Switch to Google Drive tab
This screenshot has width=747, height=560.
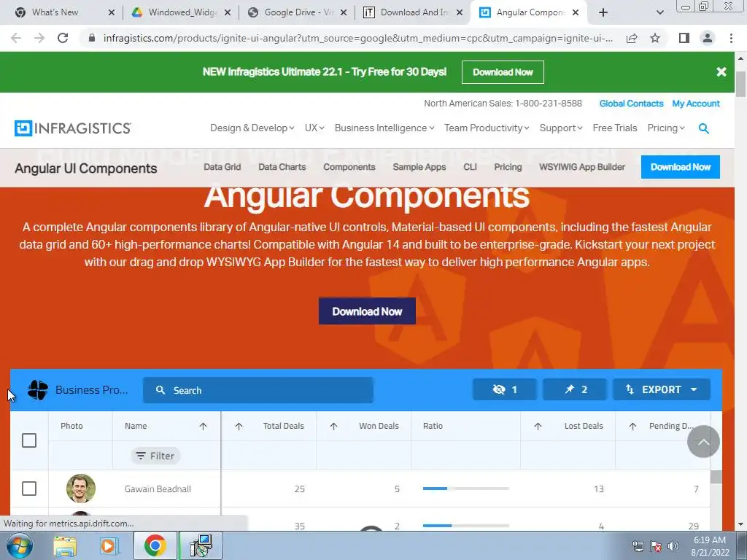point(298,12)
